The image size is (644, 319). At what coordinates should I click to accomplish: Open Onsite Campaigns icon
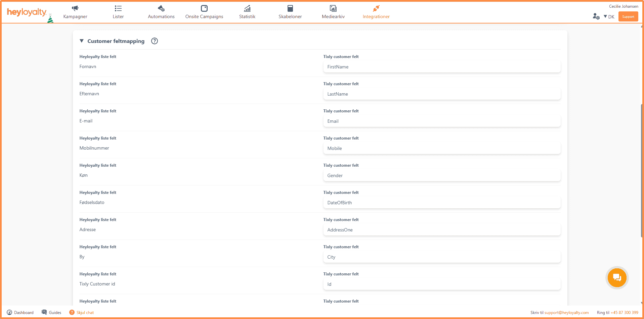(x=204, y=8)
